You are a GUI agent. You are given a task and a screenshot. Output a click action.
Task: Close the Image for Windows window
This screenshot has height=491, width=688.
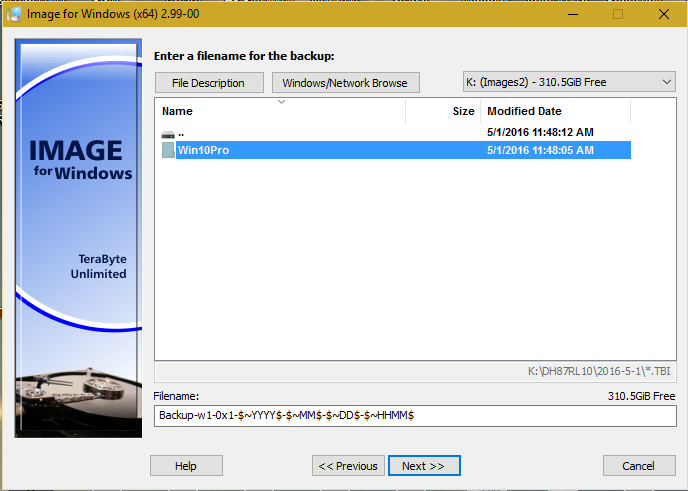(x=664, y=14)
